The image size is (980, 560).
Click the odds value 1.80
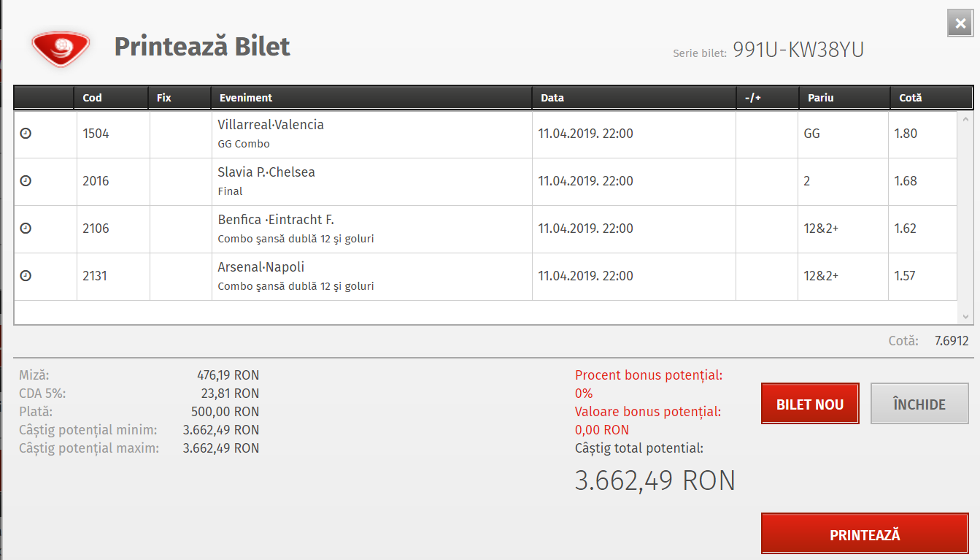906,134
